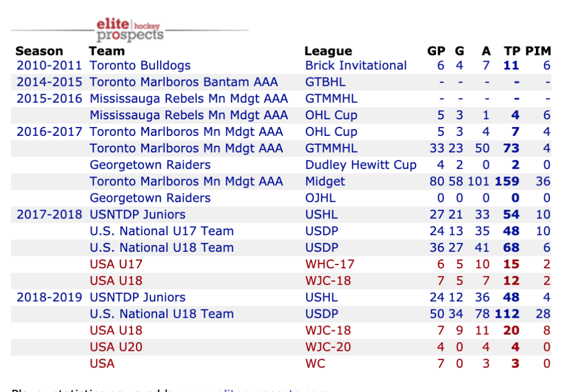Select the 2018-2019 season link
Viewport: 568px width, 392px height.
pos(49,297)
